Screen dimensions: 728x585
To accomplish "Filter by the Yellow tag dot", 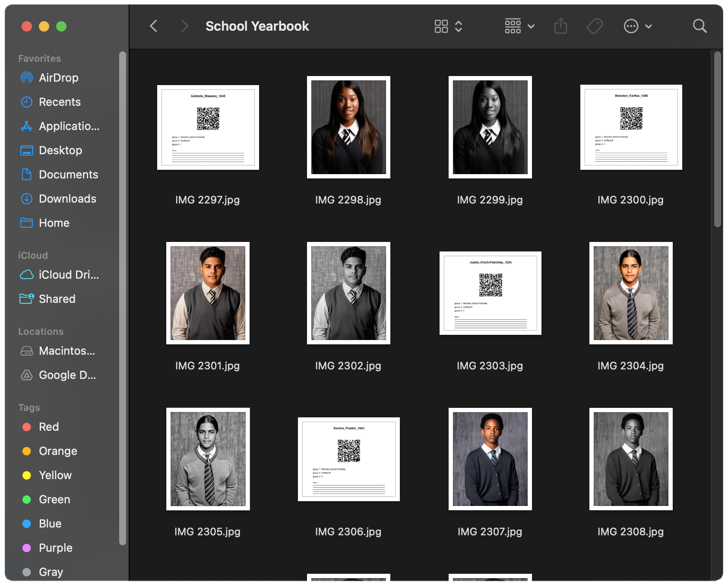I will click(27, 475).
